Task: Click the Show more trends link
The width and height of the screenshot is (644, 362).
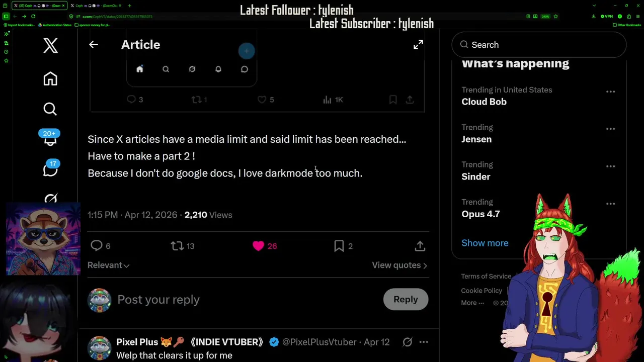Action: pyautogui.click(x=485, y=243)
